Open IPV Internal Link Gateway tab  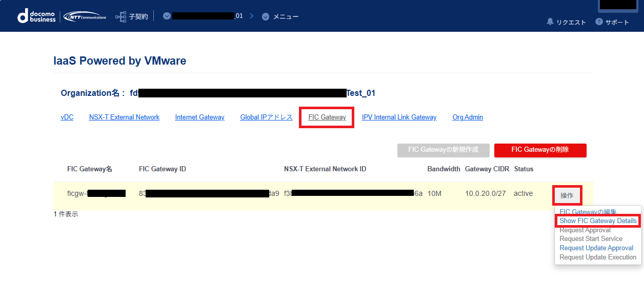(399, 117)
